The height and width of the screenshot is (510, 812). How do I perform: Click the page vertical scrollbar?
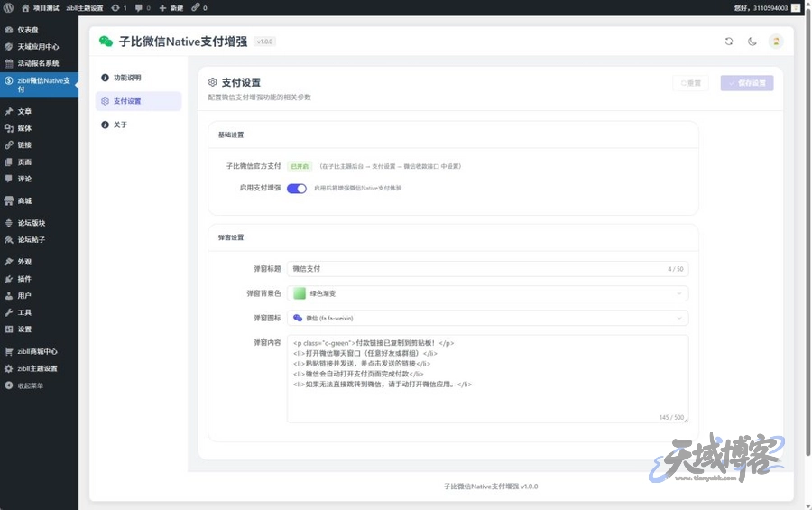807,233
